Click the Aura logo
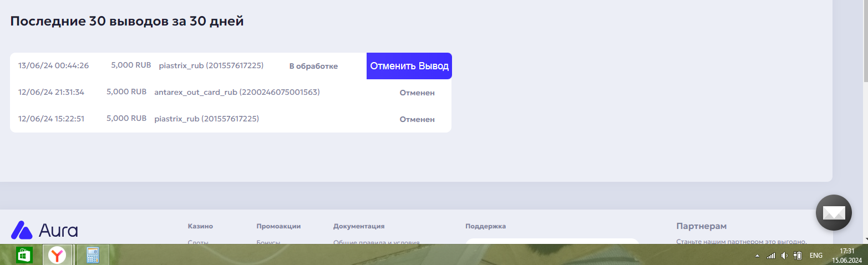This screenshot has width=868, height=265. (44, 230)
